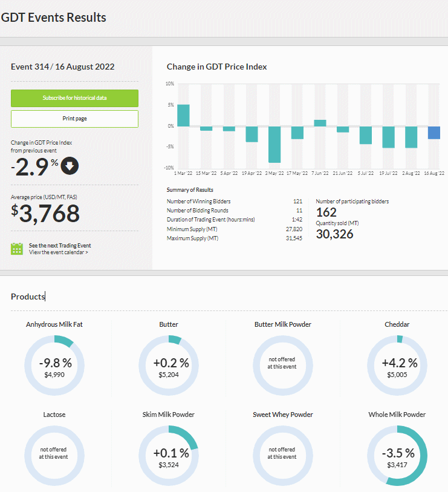
Task: Select the 5 Apr '22 chart bar
Action: pyautogui.click(x=229, y=129)
